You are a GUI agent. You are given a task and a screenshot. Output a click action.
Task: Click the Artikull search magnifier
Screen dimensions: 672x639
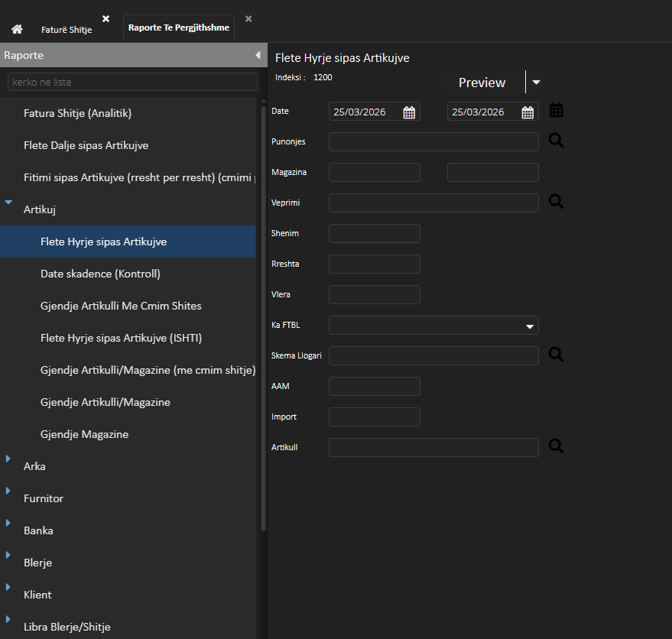click(x=556, y=447)
